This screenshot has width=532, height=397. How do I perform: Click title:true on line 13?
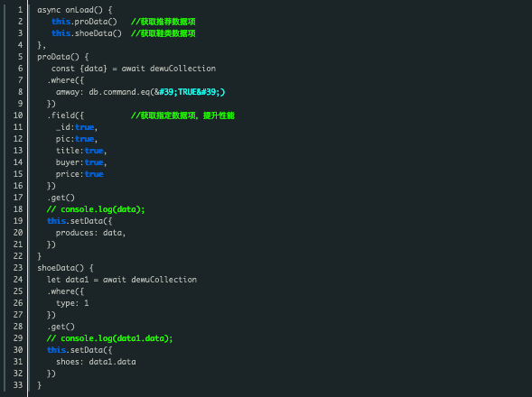click(x=79, y=151)
